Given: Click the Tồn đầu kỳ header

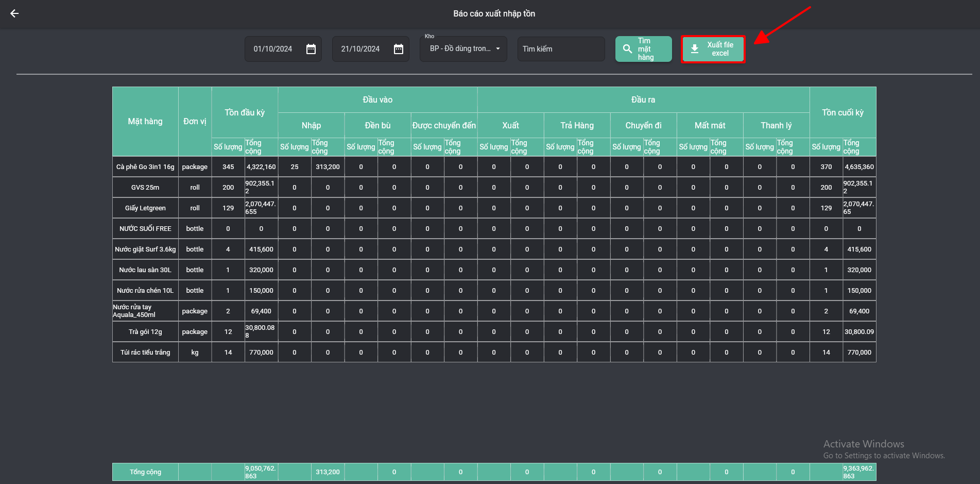Looking at the screenshot, I should pyautogui.click(x=245, y=112).
